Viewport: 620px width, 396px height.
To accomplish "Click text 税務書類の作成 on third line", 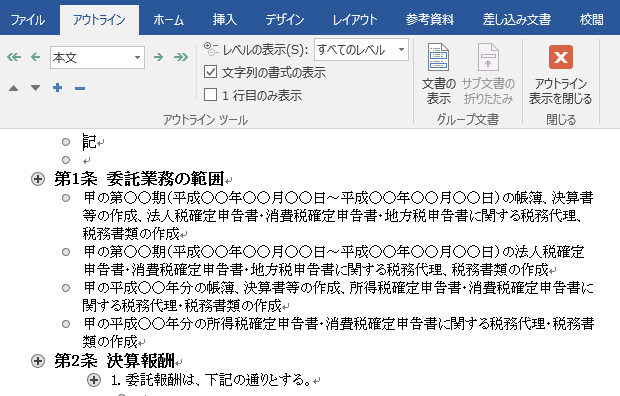I will click(131, 233).
